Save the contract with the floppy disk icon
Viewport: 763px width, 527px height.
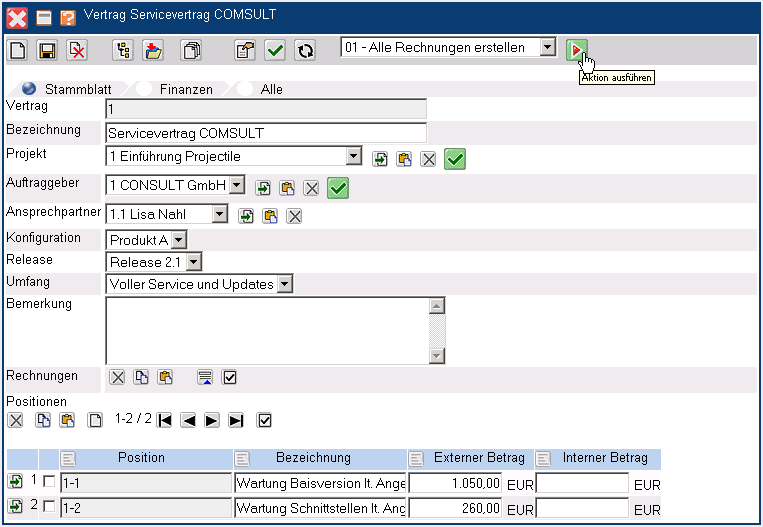(46, 49)
